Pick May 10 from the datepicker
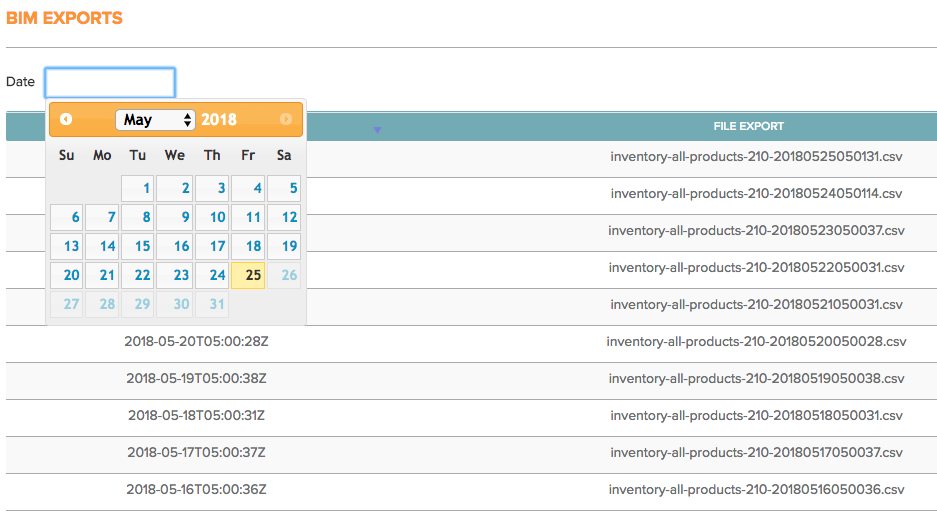The width and height of the screenshot is (937, 523). [x=212, y=217]
